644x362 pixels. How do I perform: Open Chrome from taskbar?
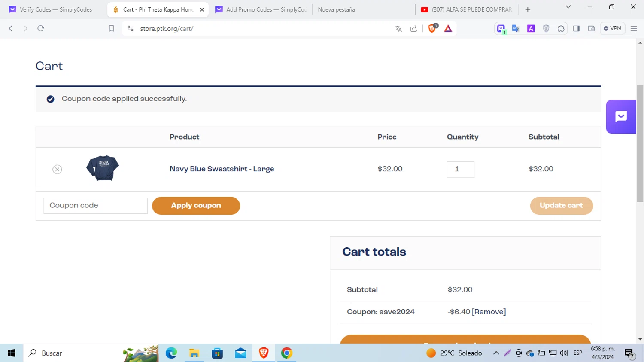[x=287, y=353]
